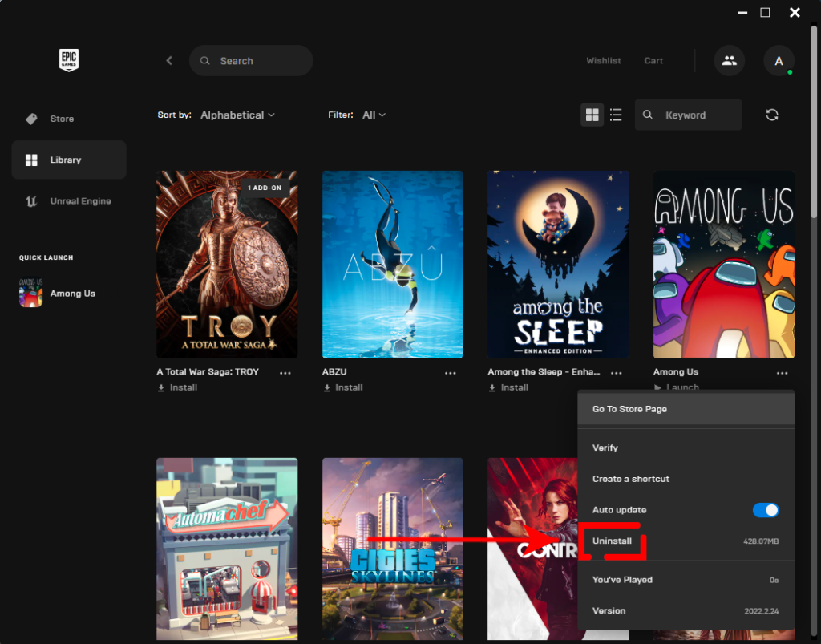Switch to grid view

(x=592, y=115)
